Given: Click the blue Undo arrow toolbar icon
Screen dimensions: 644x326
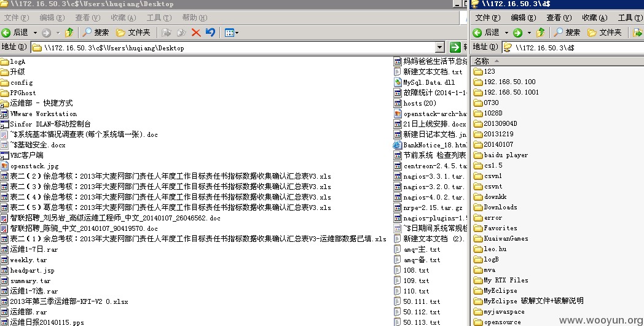Looking at the screenshot, I should coord(211,33).
